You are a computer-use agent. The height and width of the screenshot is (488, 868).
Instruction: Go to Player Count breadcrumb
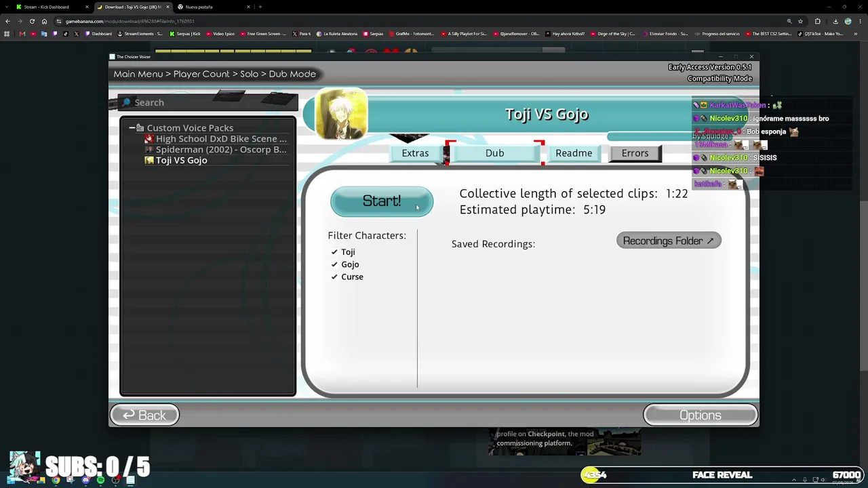pyautogui.click(x=201, y=74)
